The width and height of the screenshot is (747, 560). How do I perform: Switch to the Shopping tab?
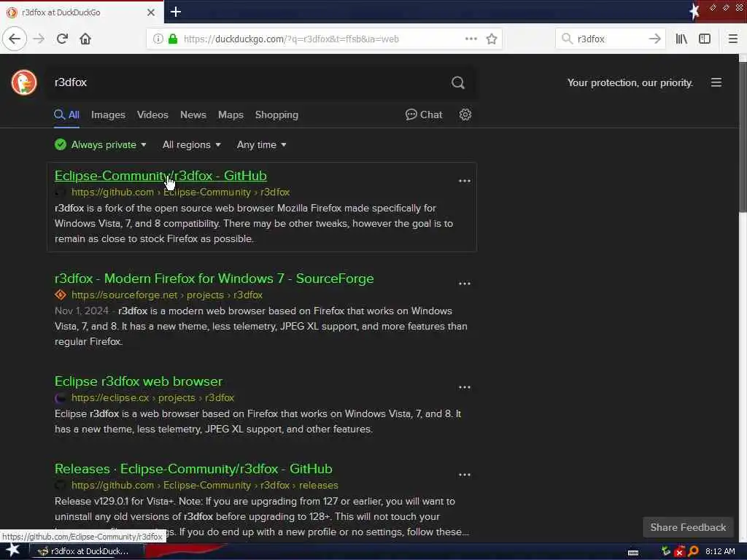pyautogui.click(x=276, y=114)
